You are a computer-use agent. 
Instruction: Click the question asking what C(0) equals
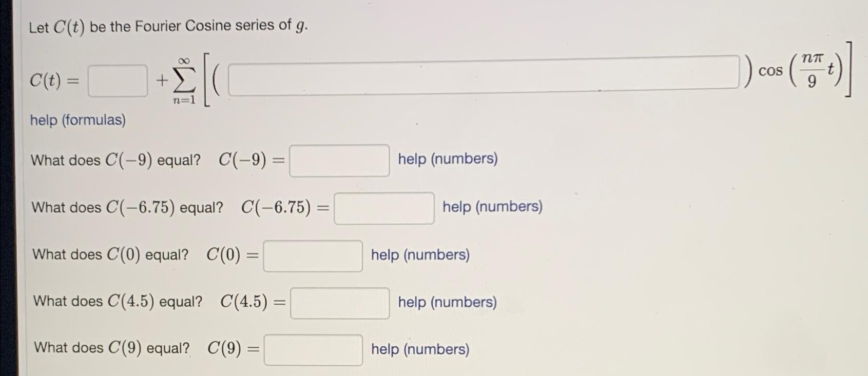pos(110,254)
